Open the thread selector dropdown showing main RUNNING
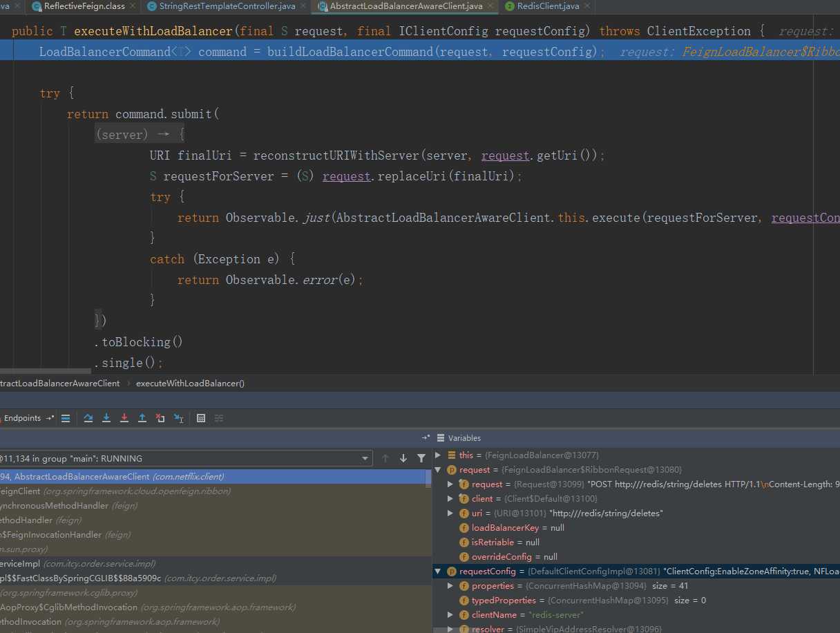The image size is (840, 633). 185,458
